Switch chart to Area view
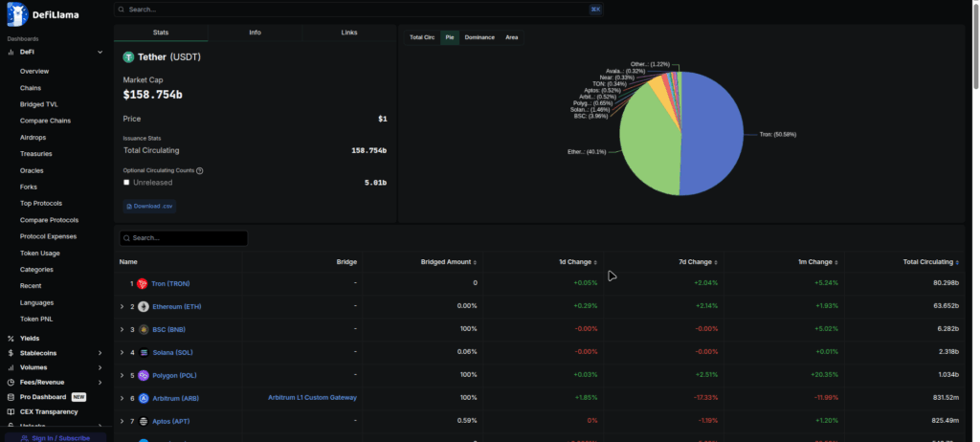Screen dimensions: 980x442 click(512, 37)
